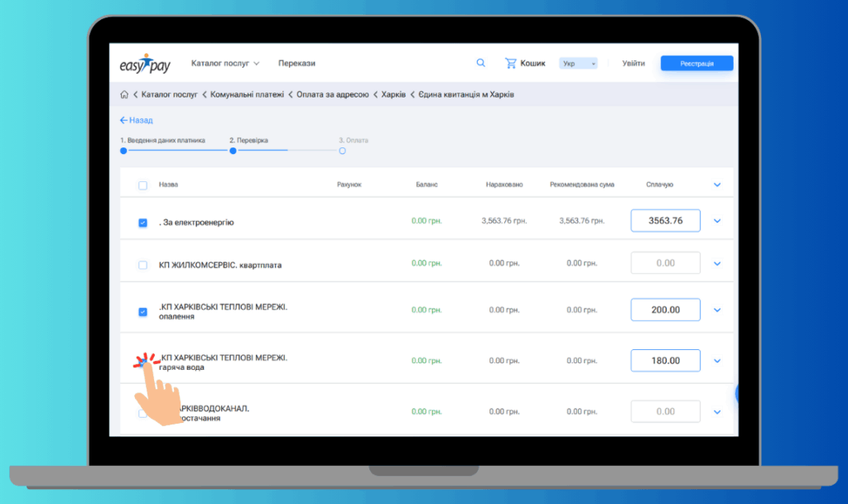Image resolution: width=848 pixels, height=504 pixels.
Task: Uncheck the За електроенергію checkbox
Action: 142,223
